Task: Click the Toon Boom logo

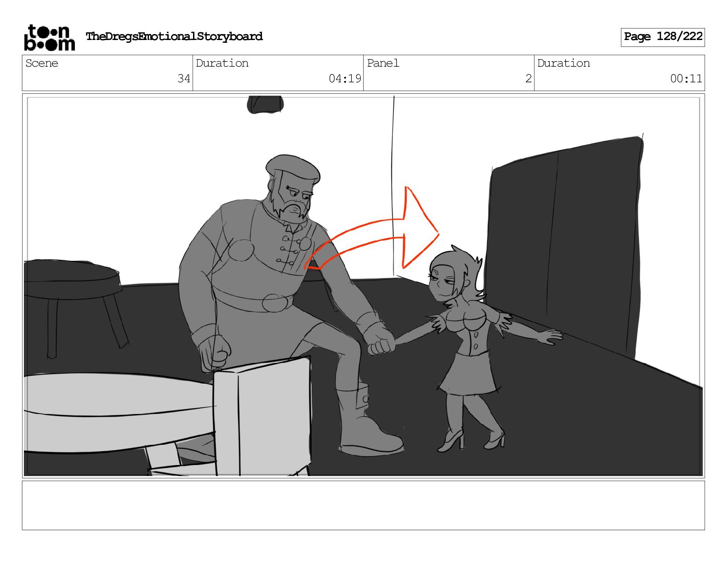Action: 49,37
